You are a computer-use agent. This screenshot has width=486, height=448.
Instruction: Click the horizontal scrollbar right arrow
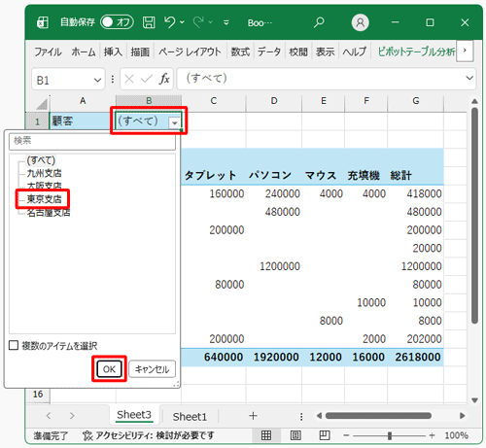[x=463, y=416]
